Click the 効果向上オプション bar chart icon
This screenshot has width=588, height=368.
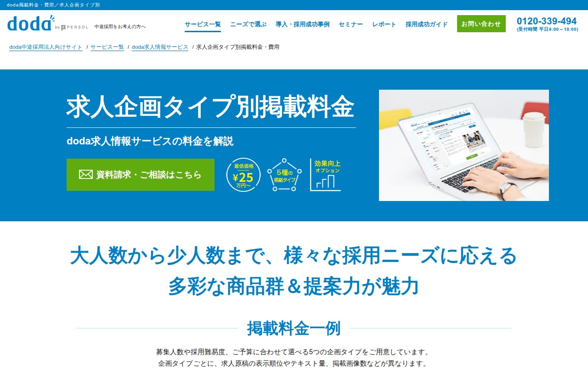coord(325,175)
